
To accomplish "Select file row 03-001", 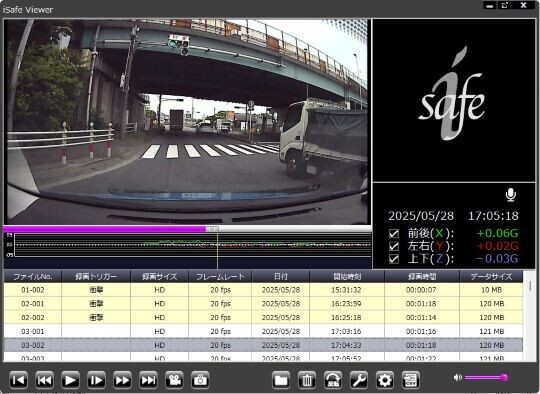I will click(263, 331).
